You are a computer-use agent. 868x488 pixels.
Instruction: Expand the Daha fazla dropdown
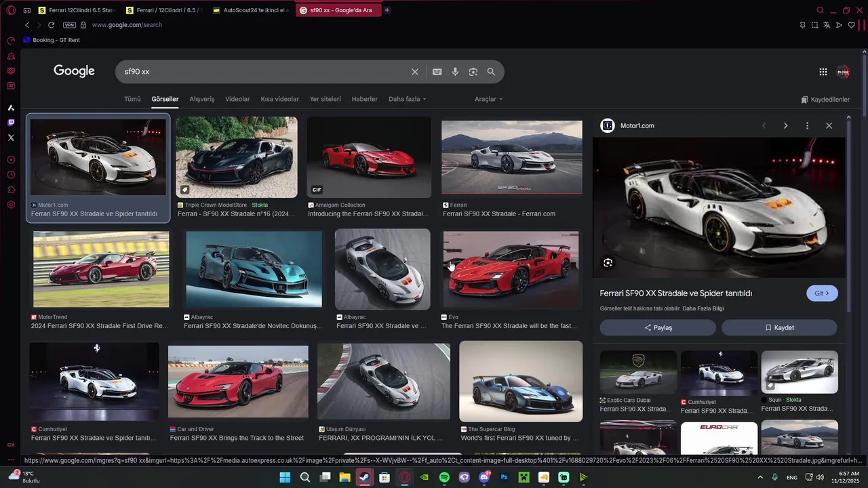pos(407,99)
